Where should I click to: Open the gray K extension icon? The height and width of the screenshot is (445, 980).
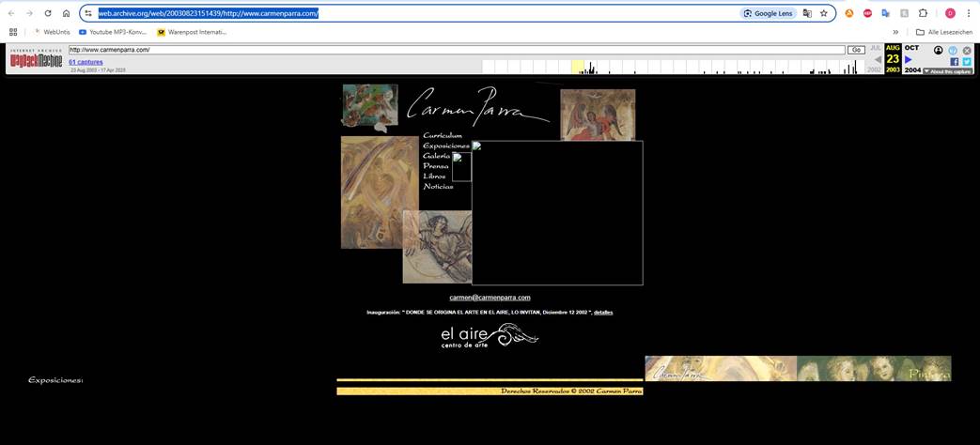pos(904,13)
